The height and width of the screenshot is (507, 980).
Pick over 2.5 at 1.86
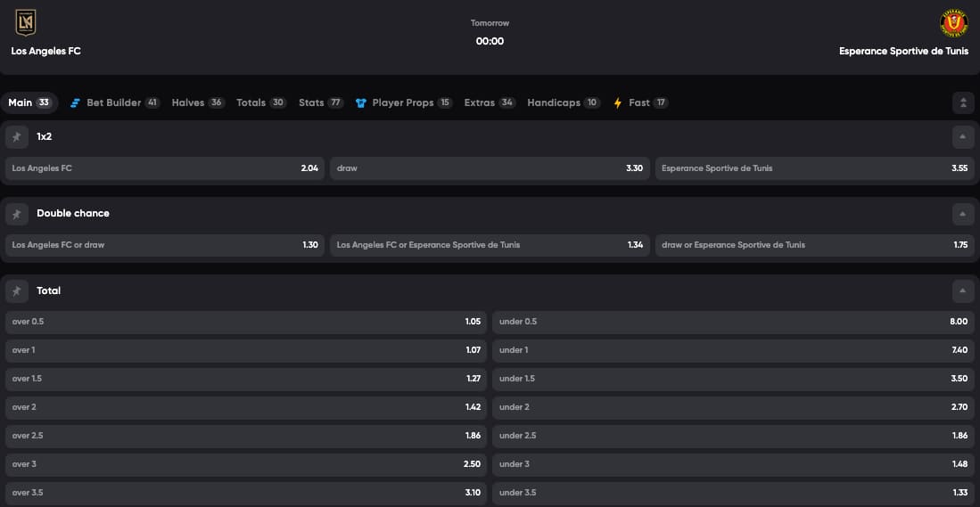point(246,436)
